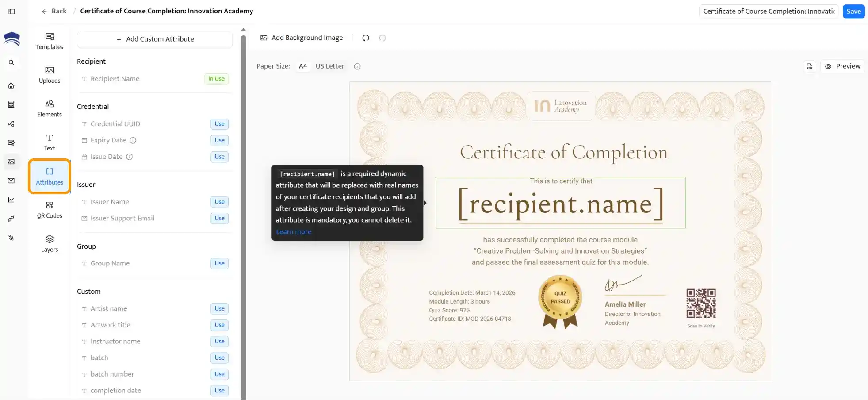Select A4 paper size
This screenshot has height=400, width=868.
coord(303,66)
